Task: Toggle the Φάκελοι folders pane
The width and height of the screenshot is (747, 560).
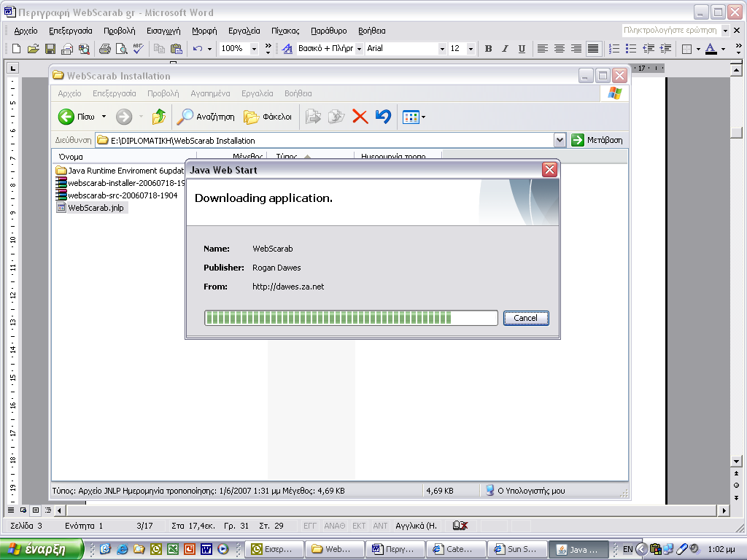Action: 267,117
